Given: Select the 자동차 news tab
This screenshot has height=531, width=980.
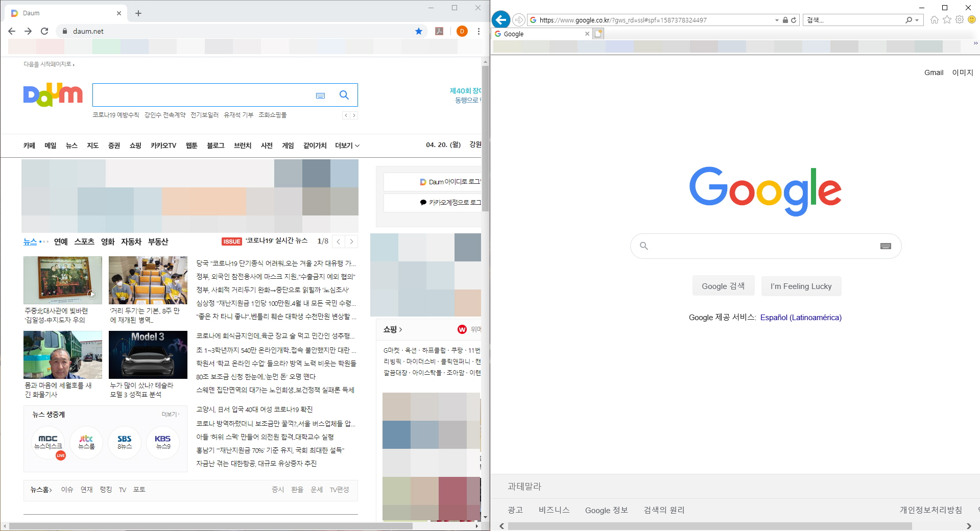Looking at the screenshot, I should click(x=131, y=242).
